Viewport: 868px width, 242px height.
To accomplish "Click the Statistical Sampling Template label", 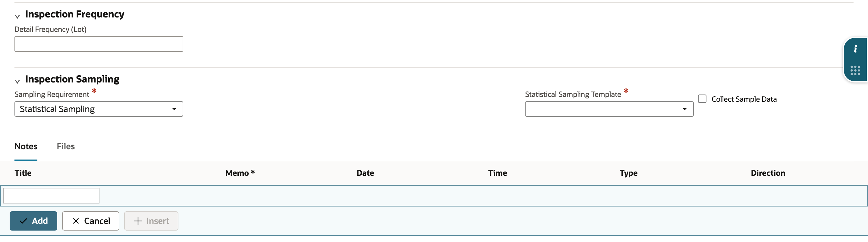I will click(573, 94).
